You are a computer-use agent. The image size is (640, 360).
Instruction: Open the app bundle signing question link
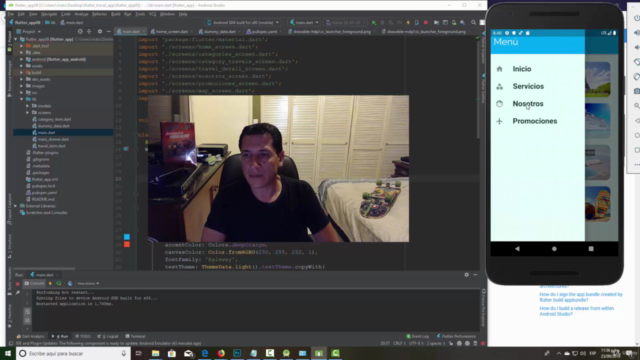click(581, 297)
